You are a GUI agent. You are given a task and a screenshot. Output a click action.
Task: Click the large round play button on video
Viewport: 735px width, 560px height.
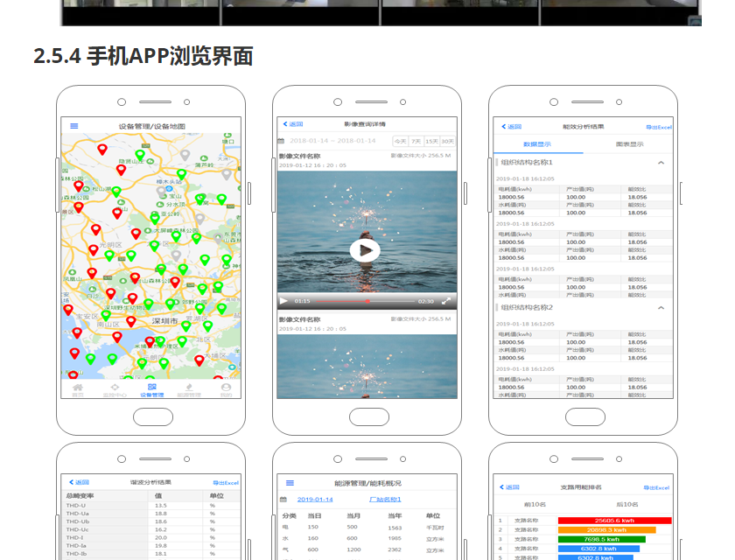(365, 251)
